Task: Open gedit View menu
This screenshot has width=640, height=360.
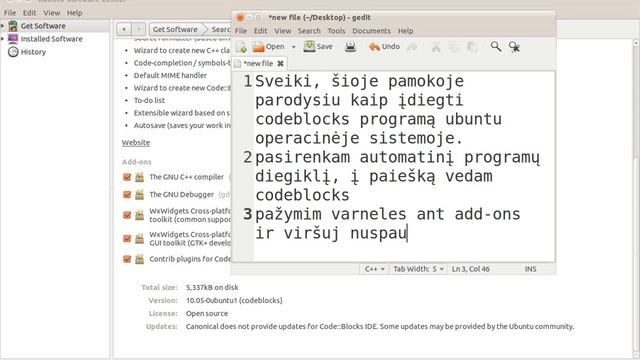Action: [282, 31]
